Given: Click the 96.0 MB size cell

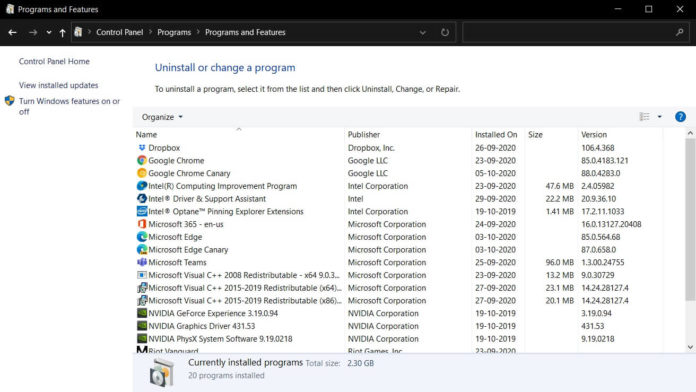Looking at the screenshot, I should 559,262.
